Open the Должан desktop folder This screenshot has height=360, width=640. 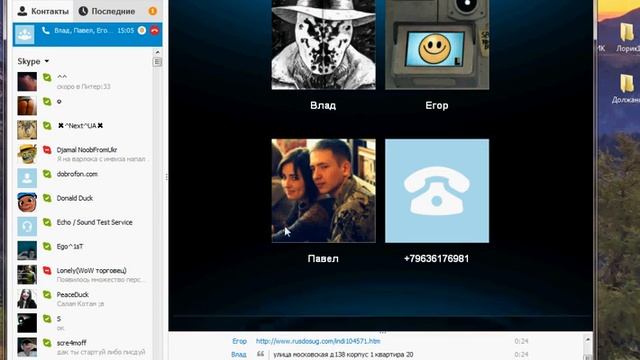click(x=627, y=89)
